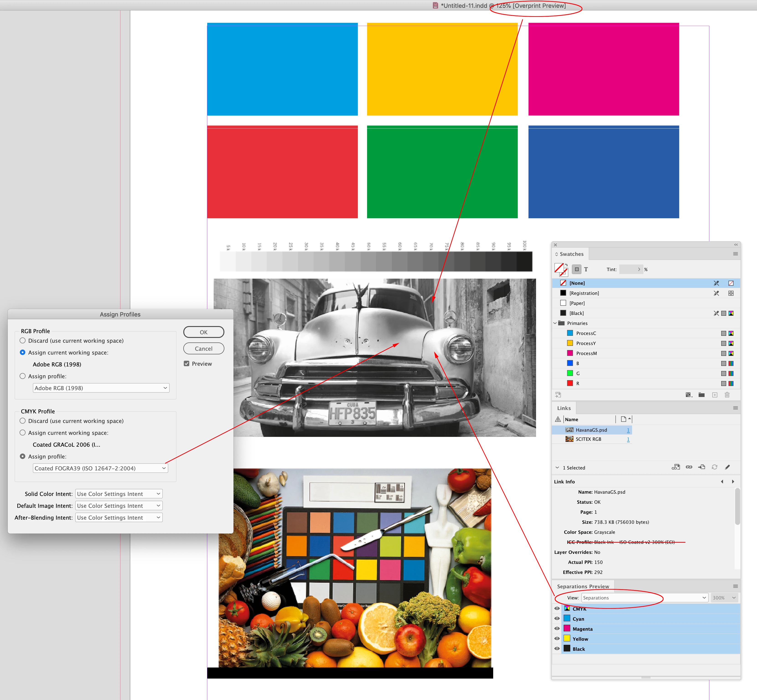Open the Swatches panel menu icon

(x=735, y=254)
